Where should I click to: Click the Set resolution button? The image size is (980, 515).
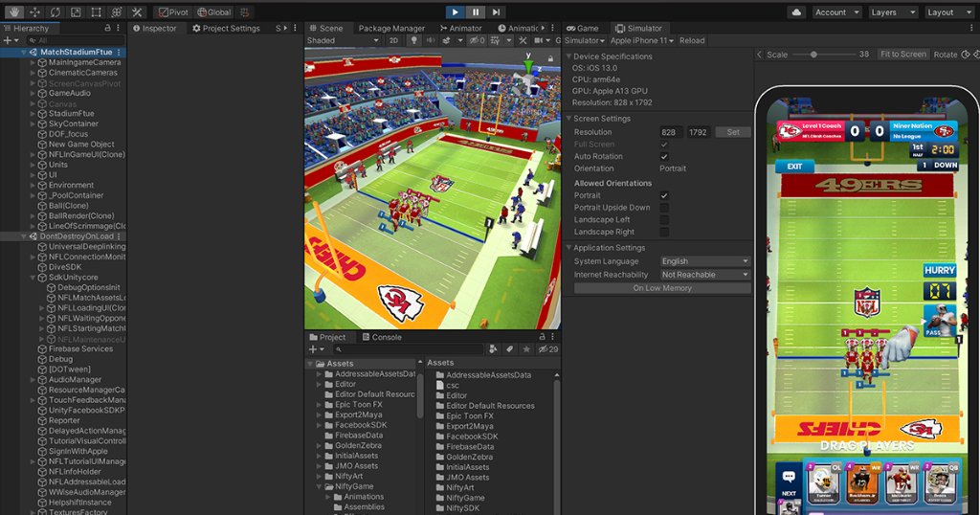[733, 132]
